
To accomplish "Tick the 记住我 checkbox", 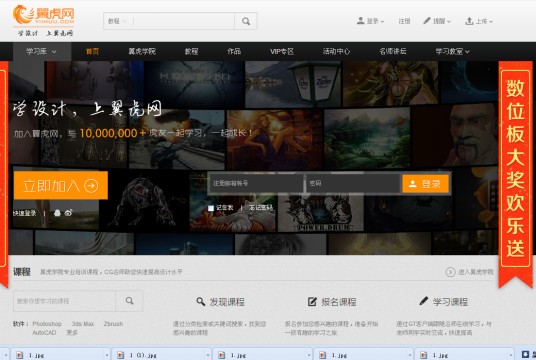I will (211, 208).
